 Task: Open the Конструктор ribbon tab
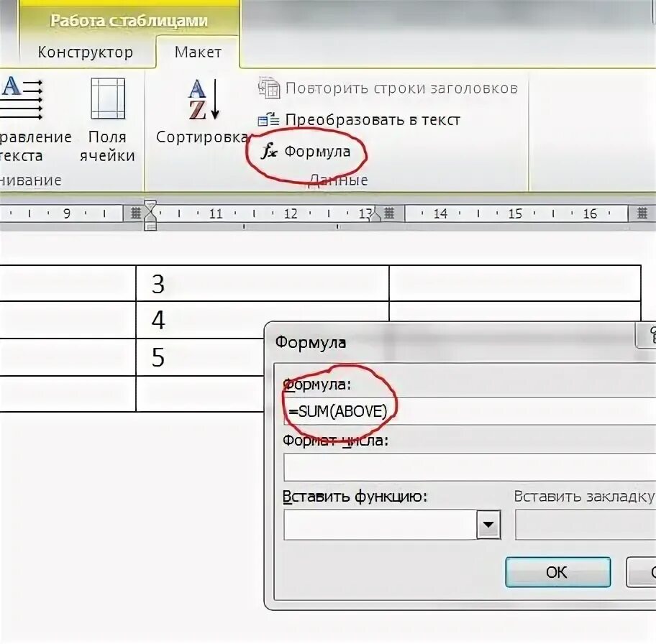86,52
